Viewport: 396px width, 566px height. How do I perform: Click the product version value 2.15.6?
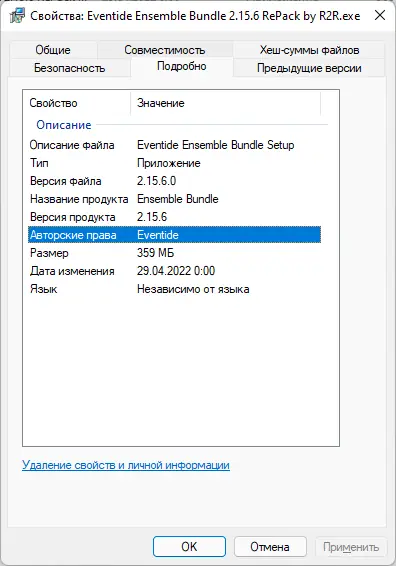[x=152, y=217]
